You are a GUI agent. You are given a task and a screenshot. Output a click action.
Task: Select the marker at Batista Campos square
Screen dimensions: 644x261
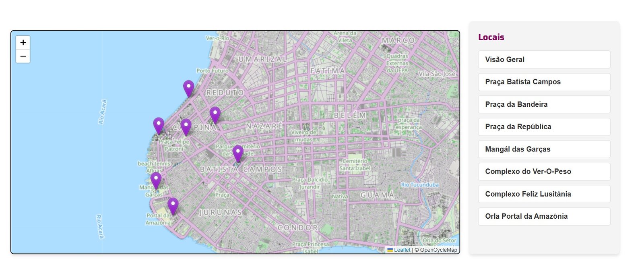238,153
